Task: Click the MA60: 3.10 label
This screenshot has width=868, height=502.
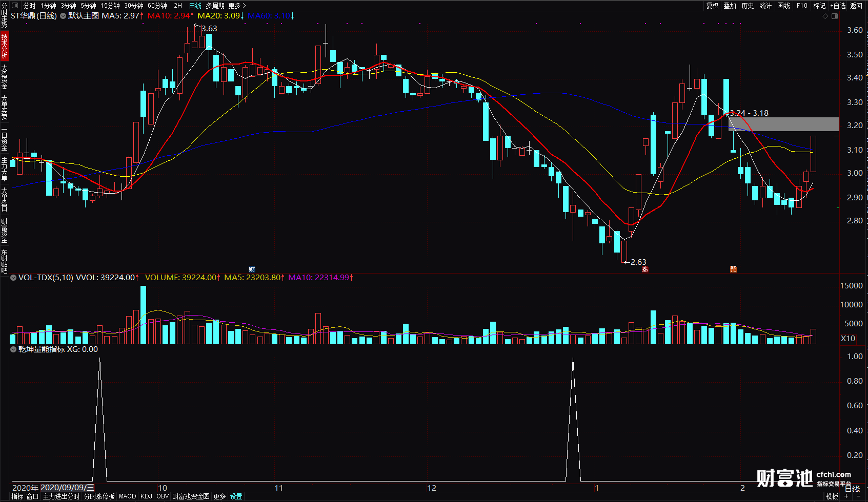Action: pyautogui.click(x=270, y=16)
